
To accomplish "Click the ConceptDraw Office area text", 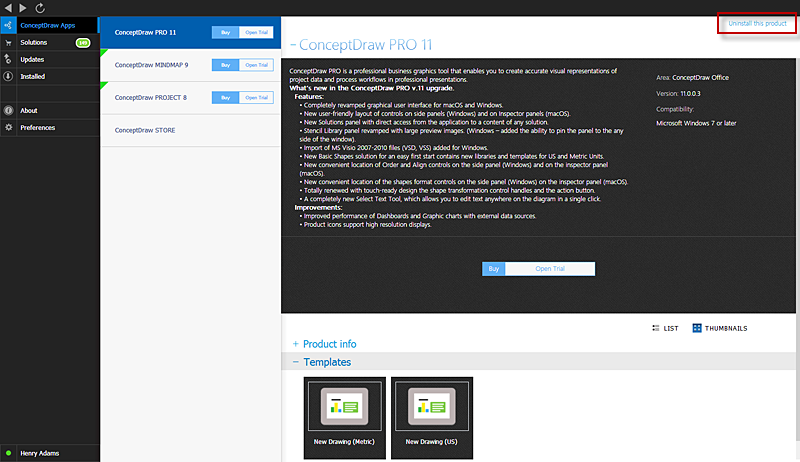I will (701, 78).
